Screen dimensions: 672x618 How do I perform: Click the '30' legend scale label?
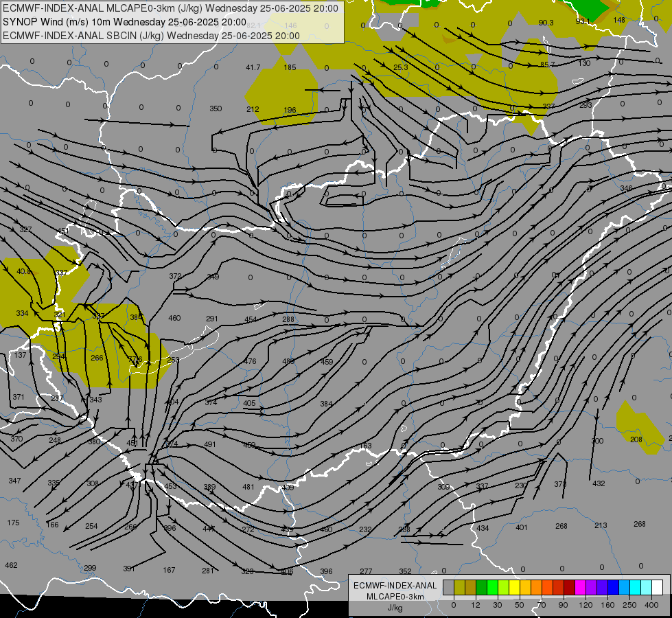click(x=497, y=605)
